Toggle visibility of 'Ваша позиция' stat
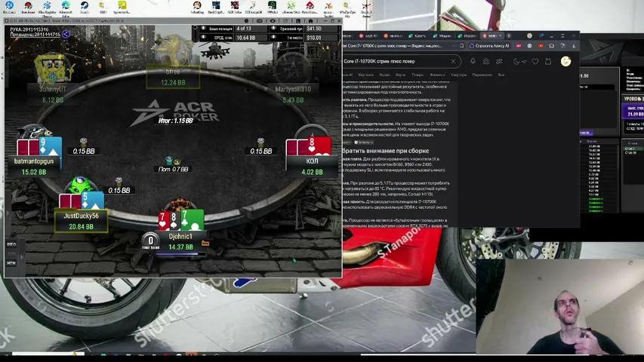 pyautogui.click(x=203, y=29)
